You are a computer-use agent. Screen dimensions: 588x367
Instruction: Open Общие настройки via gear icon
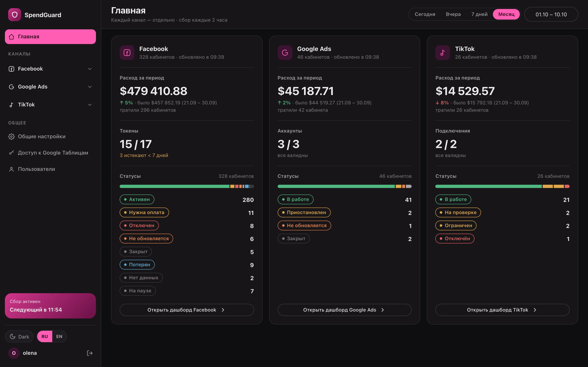point(11,136)
